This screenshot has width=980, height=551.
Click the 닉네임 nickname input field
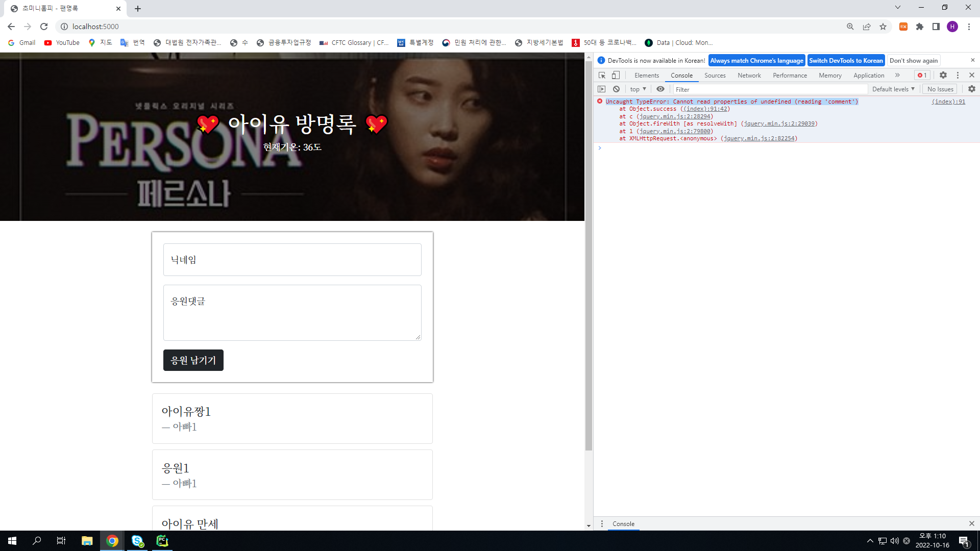(x=292, y=259)
